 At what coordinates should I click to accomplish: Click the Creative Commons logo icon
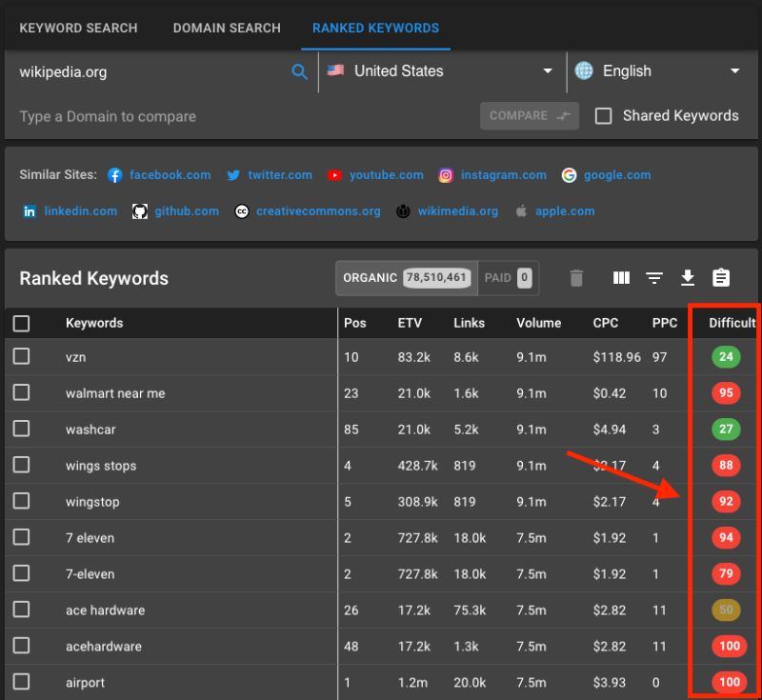pyautogui.click(x=242, y=211)
